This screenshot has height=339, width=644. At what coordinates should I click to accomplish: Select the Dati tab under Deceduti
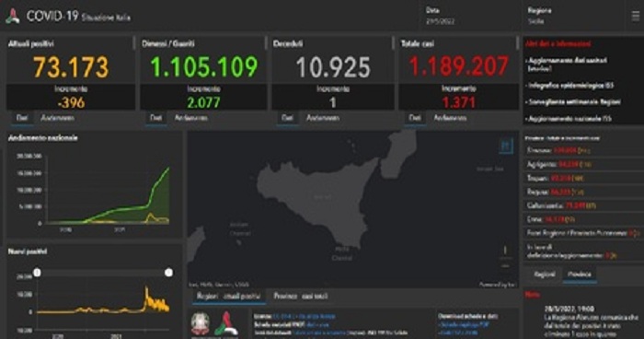click(x=287, y=118)
